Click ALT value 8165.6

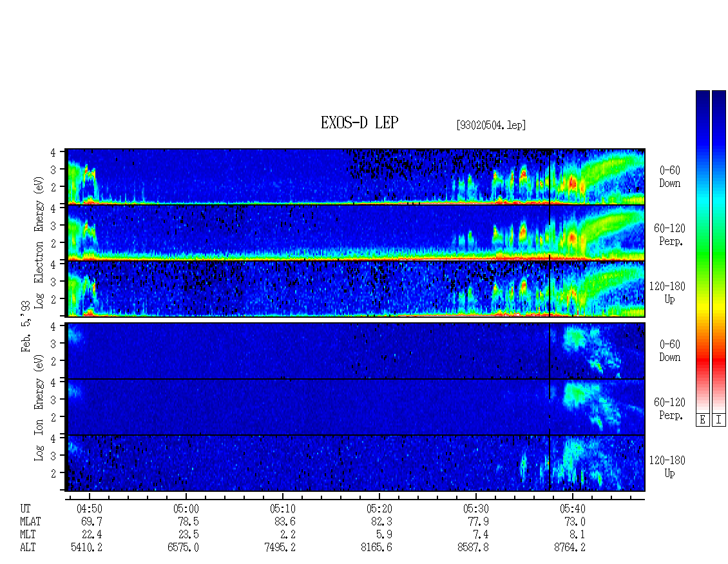[376, 548]
